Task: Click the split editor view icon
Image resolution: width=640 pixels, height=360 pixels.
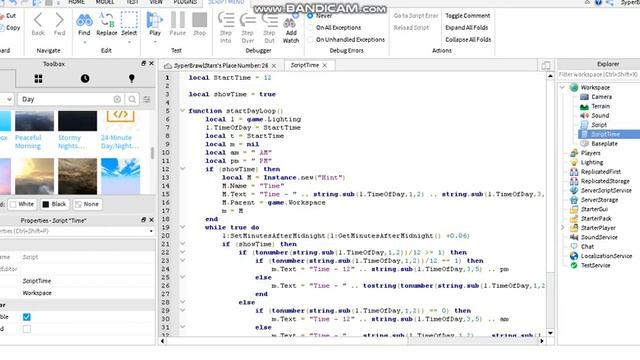Action: (x=546, y=65)
